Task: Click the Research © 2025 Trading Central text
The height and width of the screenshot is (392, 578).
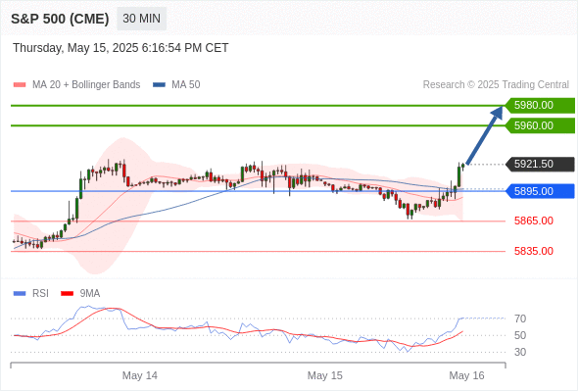Action: (496, 85)
